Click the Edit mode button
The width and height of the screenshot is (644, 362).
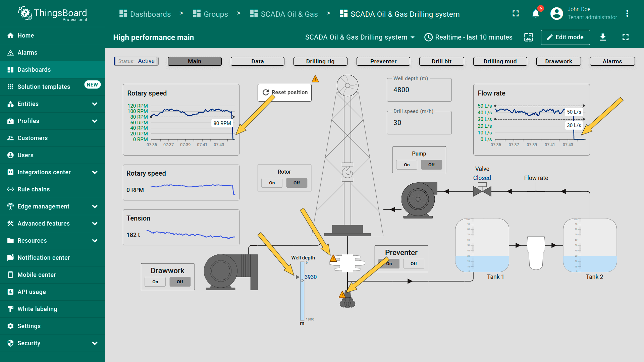point(565,37)
